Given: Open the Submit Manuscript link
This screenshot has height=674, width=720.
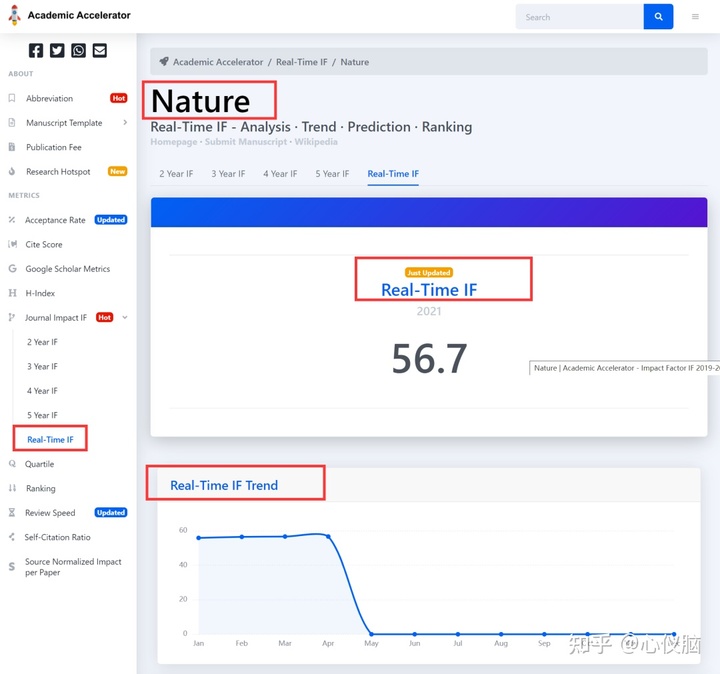Looking at the screenshot, I should pyautogui.click(x=246, y=141).
